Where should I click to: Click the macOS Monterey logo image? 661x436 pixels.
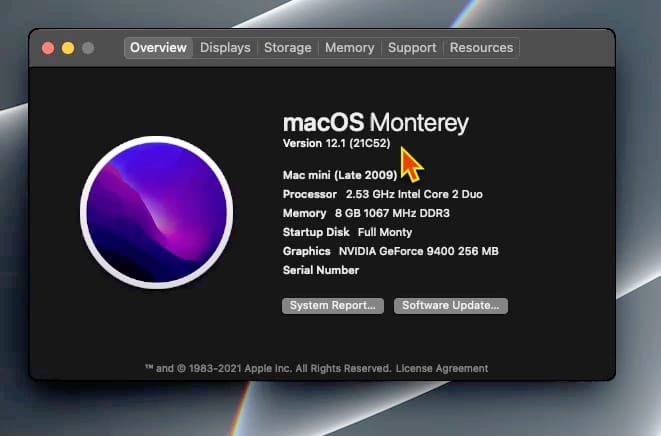click(156, 212)
